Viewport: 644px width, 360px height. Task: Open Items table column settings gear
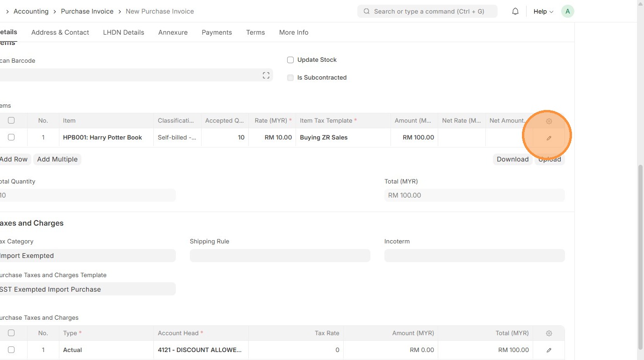pyautogui.click(x=549, y=121)
